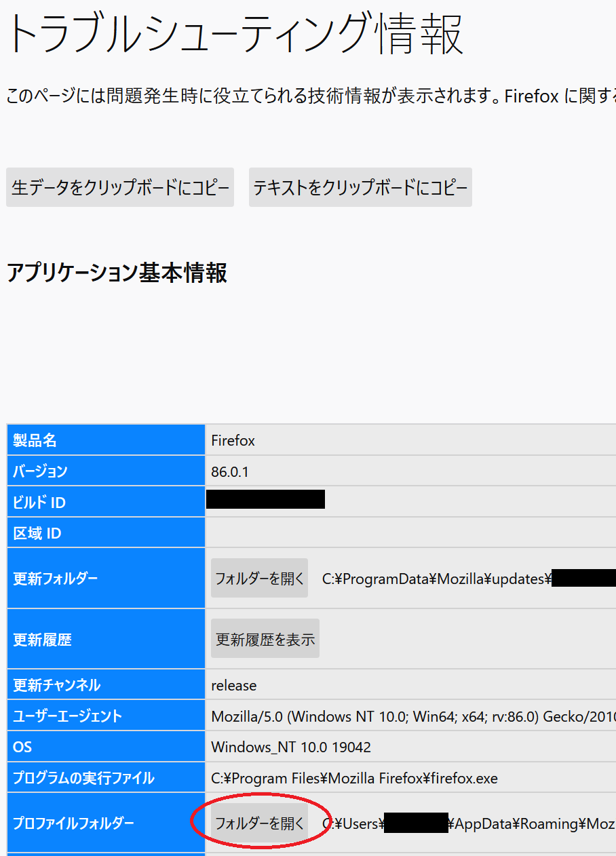Click 更新履歴を表示 button
This screenshot has height=856, width=616.
(x=265, y=639)
